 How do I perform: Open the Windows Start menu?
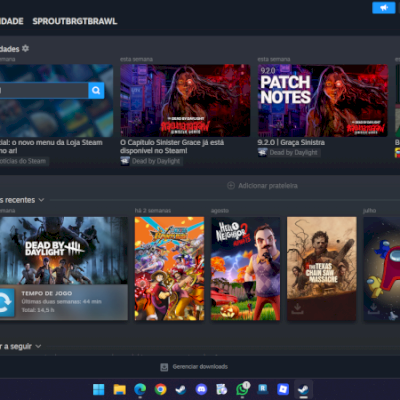[99, 389]
